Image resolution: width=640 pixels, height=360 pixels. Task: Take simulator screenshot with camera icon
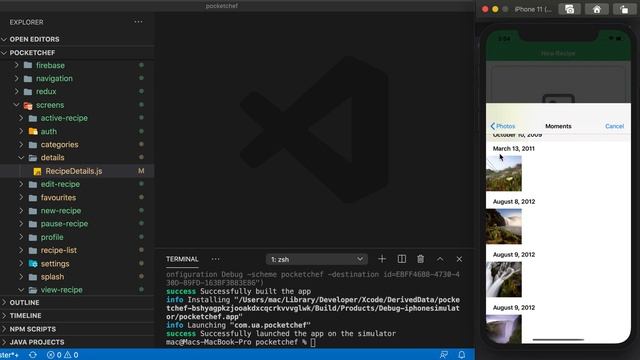pos(569,9)
